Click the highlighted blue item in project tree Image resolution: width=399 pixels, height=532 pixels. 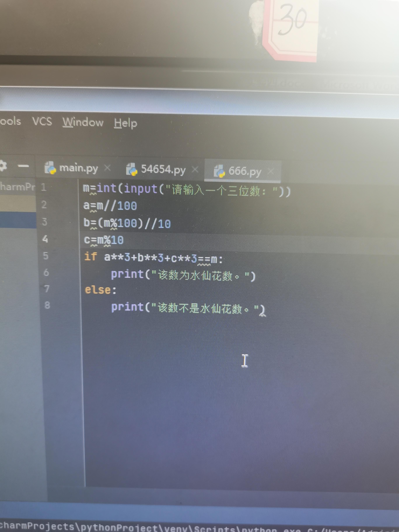(x=18, y=220)
